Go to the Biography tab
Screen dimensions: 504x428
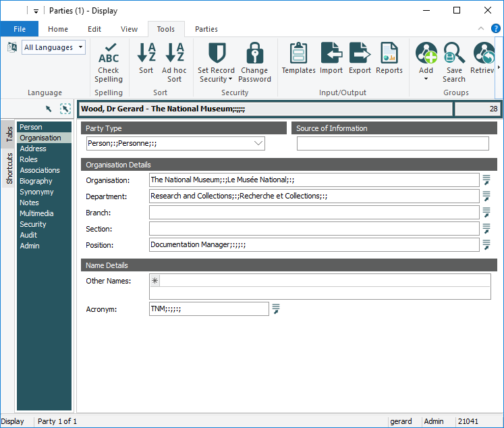pos(36,181)
